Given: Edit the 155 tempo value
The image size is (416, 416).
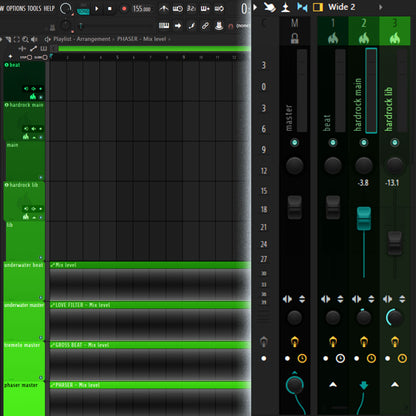Looking at the screenshot, I should point(141,9).
